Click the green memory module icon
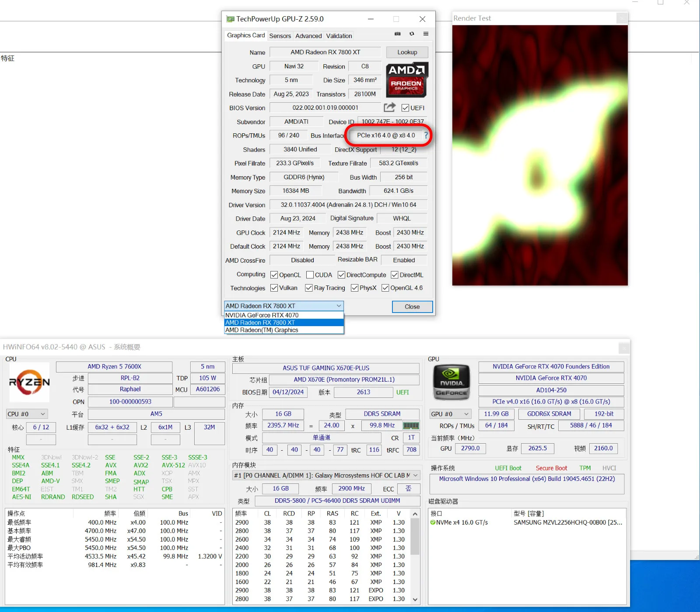The width and height of the screenshot is (700, 612). click(411, 425)
